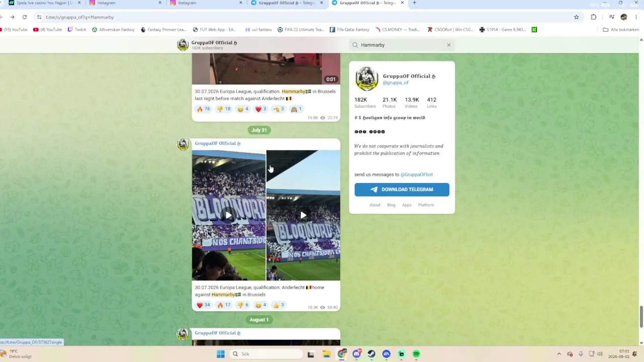Open the Chrome three-dot menu
The height and width of the screenshot is (362, 644).
(x=636, y=17)
